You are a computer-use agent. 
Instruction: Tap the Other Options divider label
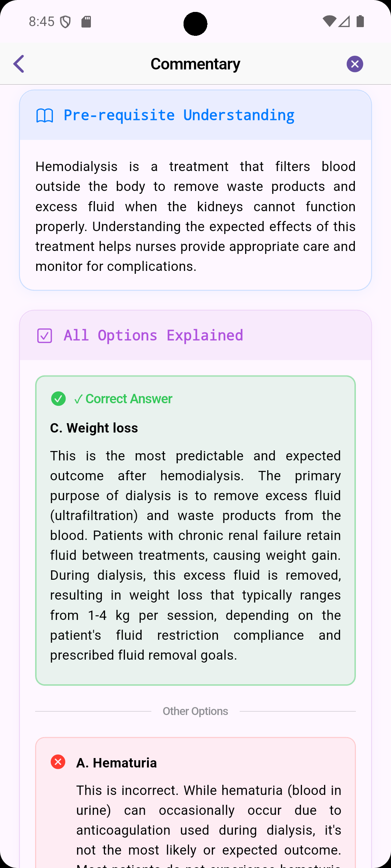[195, 711]
